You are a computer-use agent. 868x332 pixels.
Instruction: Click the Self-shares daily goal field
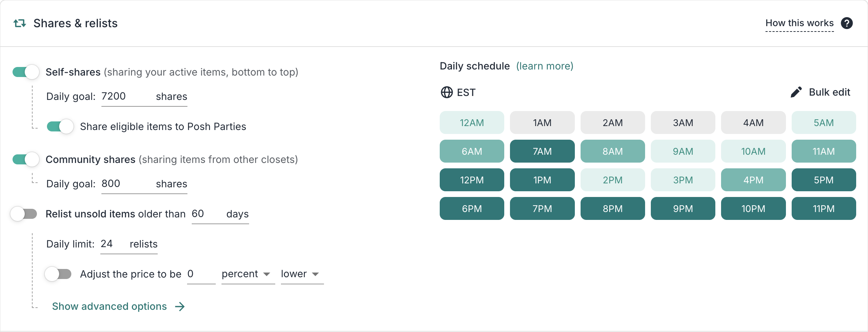[125, 96]
